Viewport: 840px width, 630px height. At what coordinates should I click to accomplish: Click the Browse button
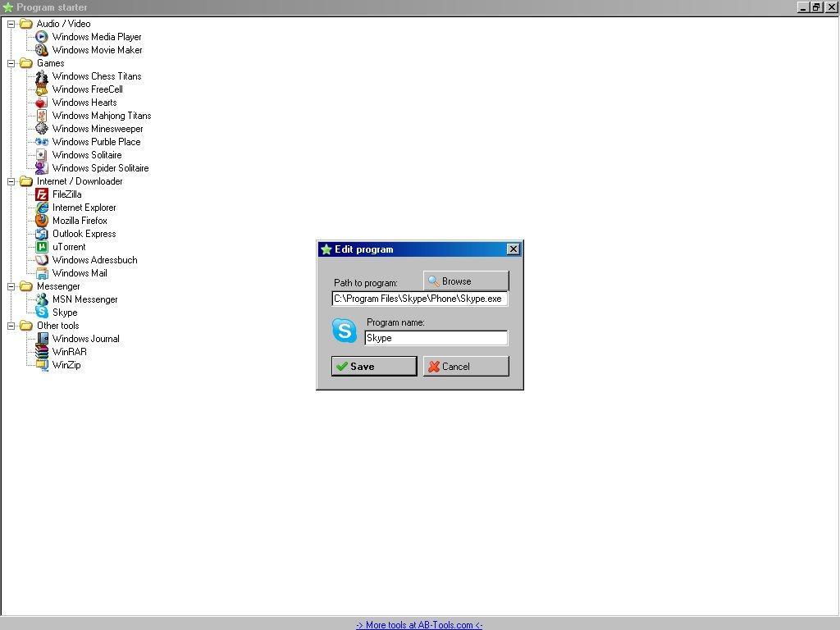466,281
